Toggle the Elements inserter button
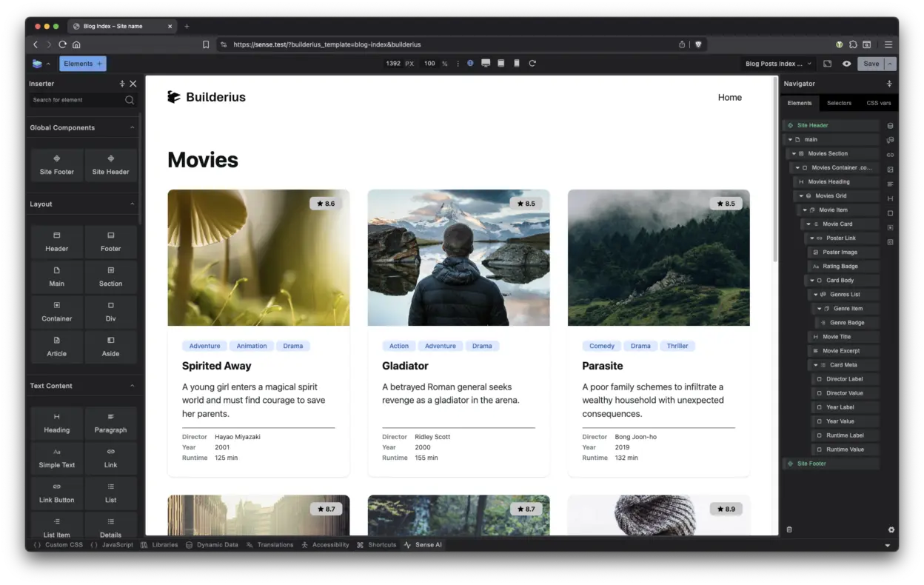The image size is (924, 585). click(83, 64)
